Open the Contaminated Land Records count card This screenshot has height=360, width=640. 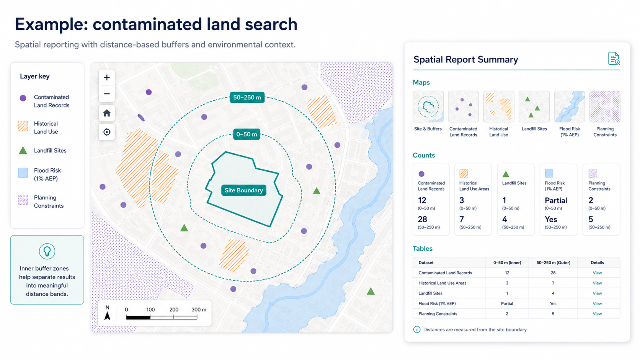[431, 200]
